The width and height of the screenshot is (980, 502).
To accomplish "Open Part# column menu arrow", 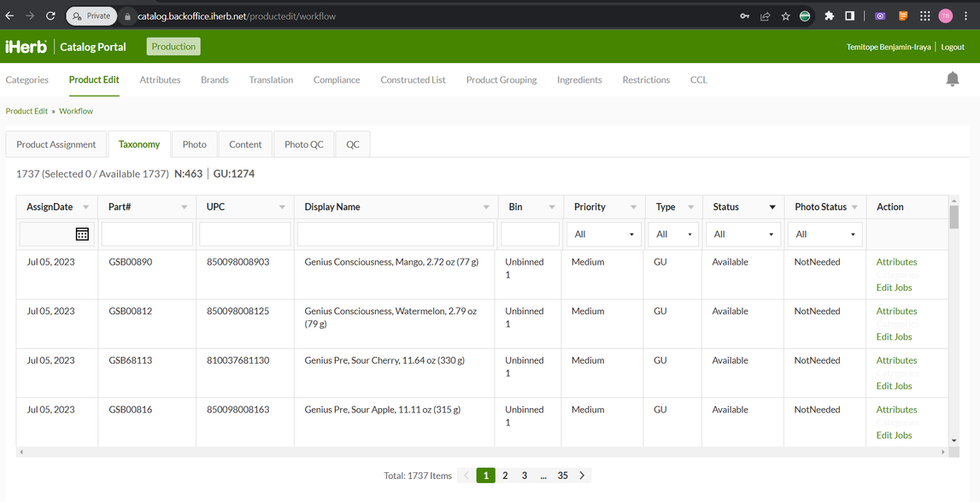I will (184, 207).
